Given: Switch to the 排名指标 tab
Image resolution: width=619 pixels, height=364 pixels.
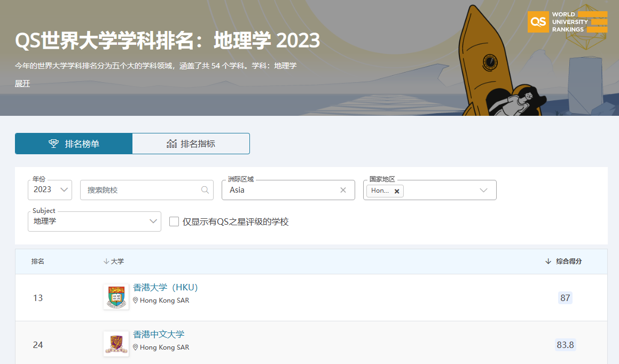Looking at the screenshot, I should 191,144.
